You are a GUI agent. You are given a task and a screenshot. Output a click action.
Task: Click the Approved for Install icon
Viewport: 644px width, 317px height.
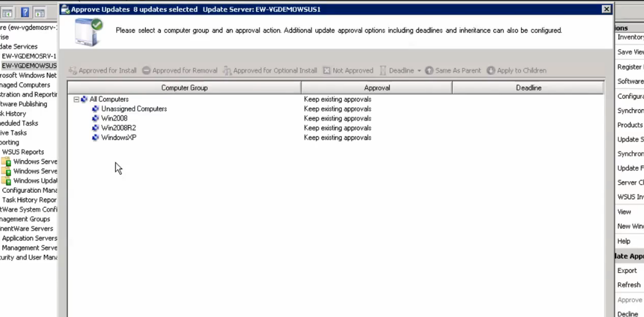pyautogui.click(x=73, y=70)
